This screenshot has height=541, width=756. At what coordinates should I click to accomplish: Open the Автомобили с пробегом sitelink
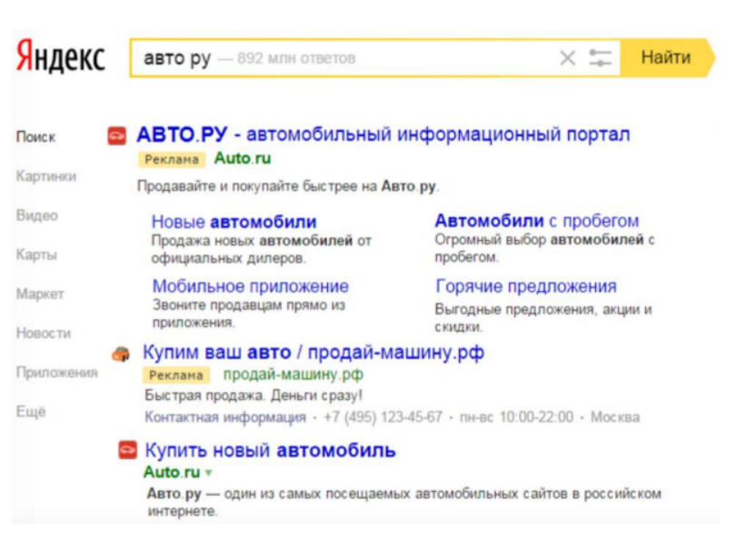[537, 221]
